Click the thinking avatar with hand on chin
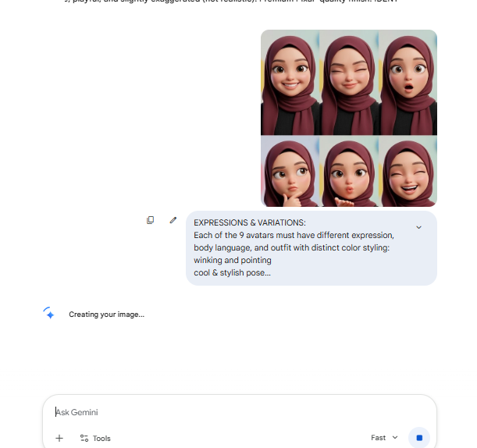The image size is (477, 448). tap(290, 171)
